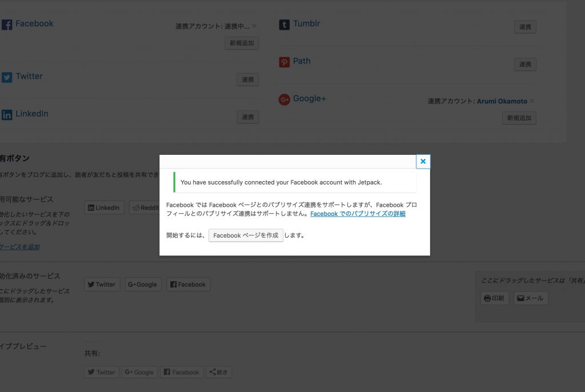Click the Tumblr service name heading
Image resolution: width=585 pixels, height=392 pixels.
[306, 23]
